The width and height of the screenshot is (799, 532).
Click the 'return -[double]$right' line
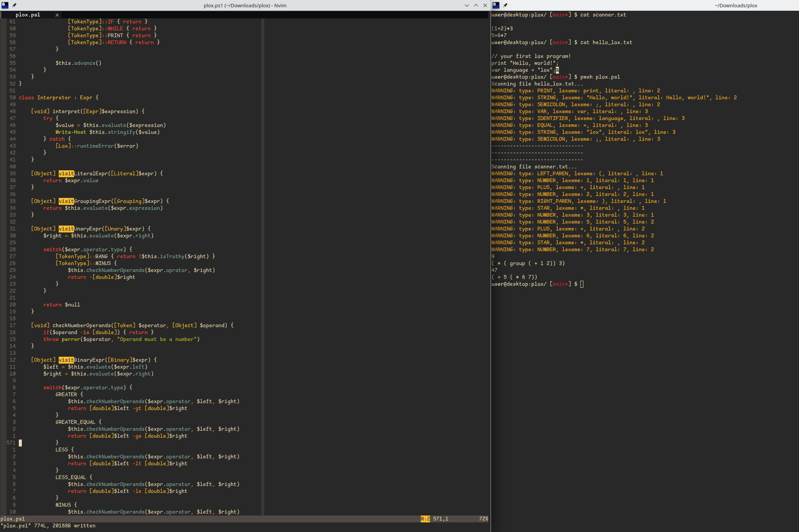tap(102, 277)
